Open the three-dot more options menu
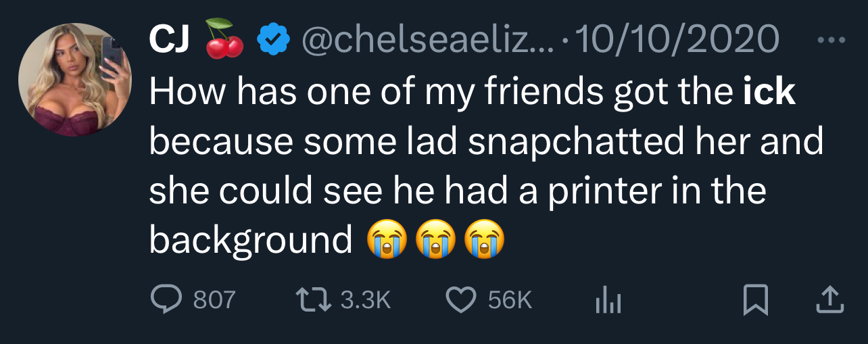Screen dimensions: 868x344 click(831, 40)
